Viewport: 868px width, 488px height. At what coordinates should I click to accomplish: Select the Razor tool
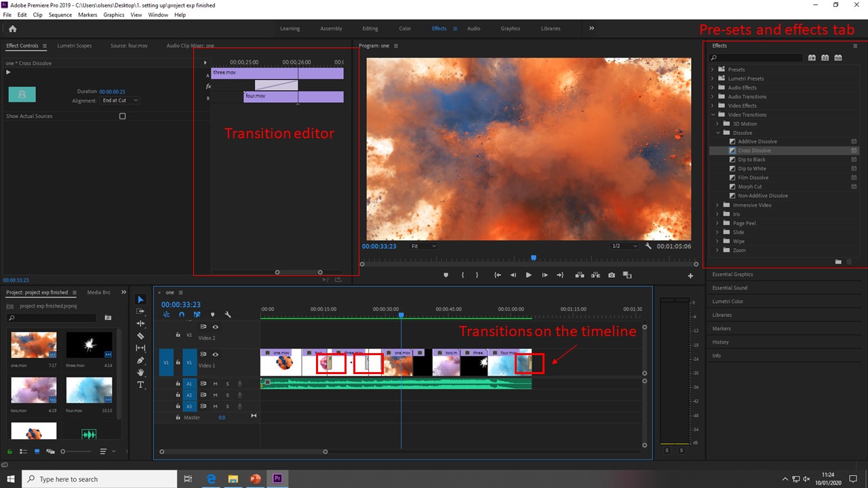pyautogui.click(x=140, y=335)
